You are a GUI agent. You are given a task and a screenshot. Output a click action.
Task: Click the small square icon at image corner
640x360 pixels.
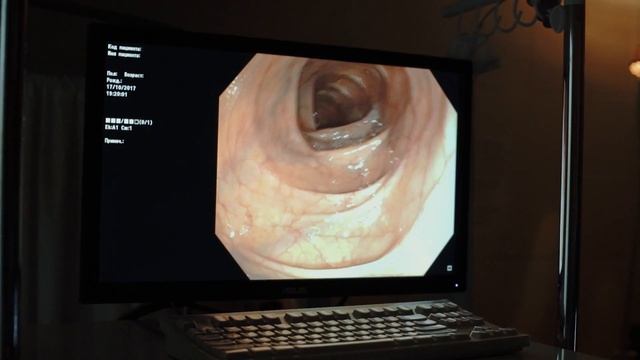coord(449,268)
